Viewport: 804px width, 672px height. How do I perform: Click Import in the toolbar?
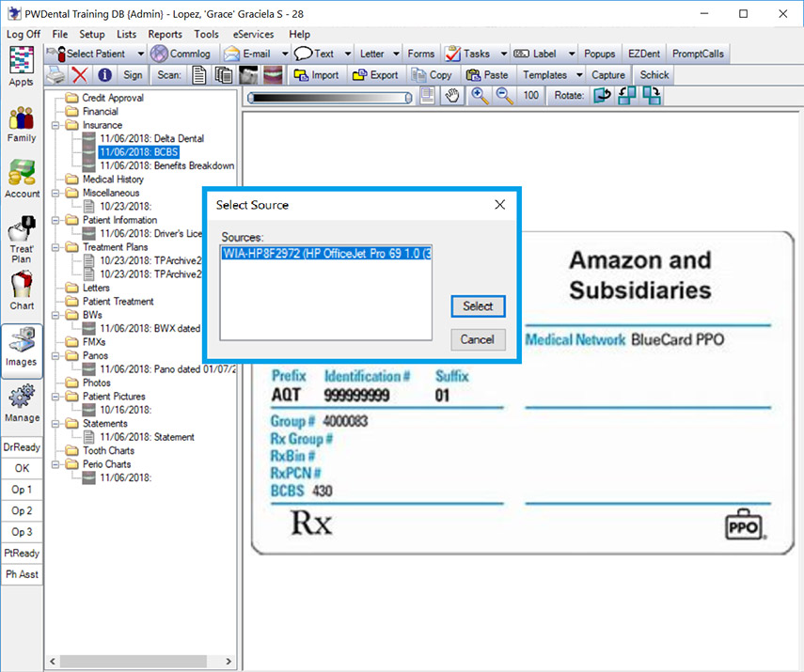point(316,75)
